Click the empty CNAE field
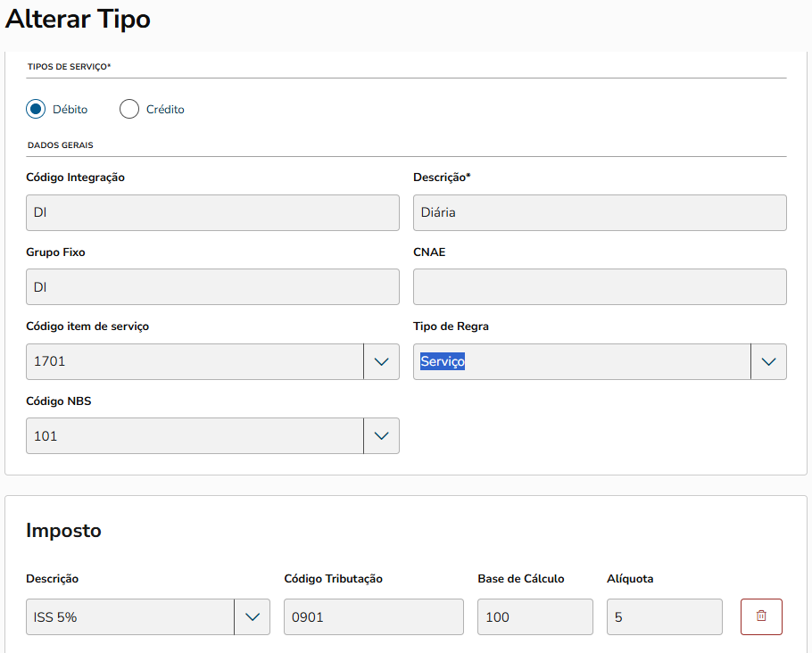 600,287
